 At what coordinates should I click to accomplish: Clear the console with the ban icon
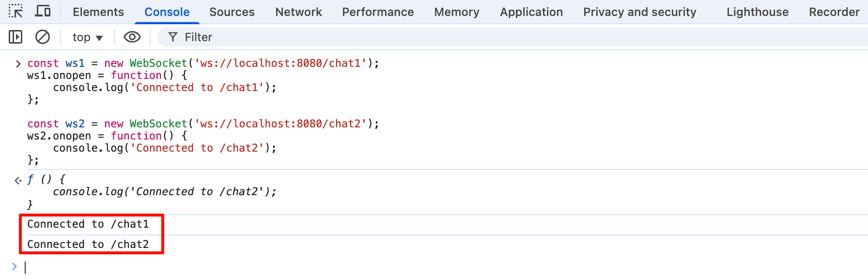pyautogui.click(x=43, y=37)
